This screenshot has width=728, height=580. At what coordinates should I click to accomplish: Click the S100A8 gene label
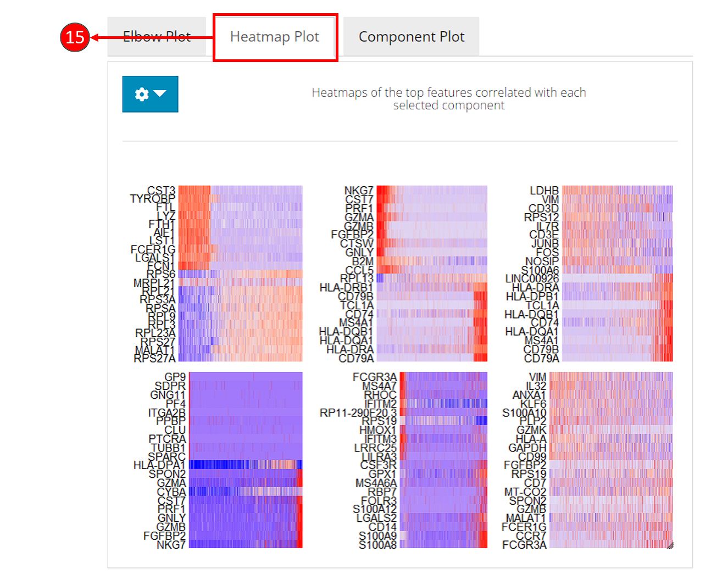coord(377,545)
